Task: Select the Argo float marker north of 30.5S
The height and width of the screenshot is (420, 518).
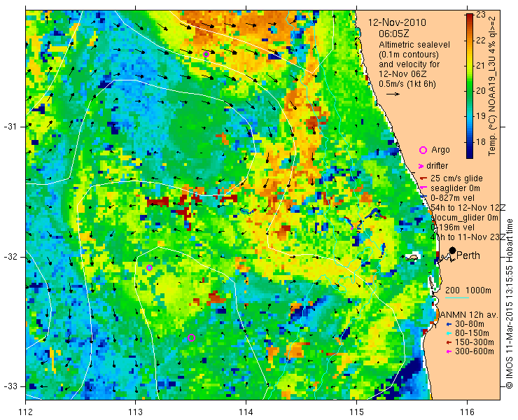Action: (206, 55)
